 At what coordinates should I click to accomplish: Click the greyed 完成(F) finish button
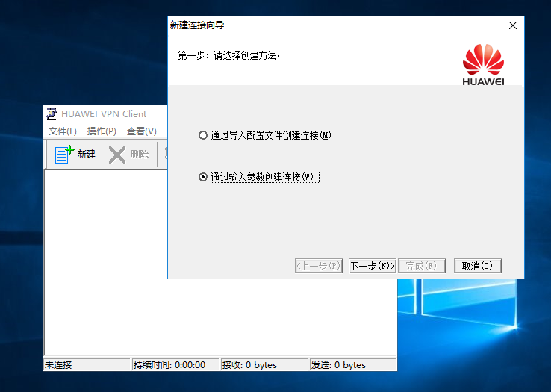click(422, 266)
